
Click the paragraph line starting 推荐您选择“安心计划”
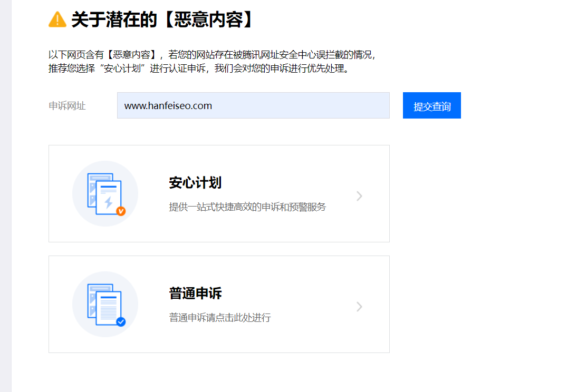pos(199,68)
